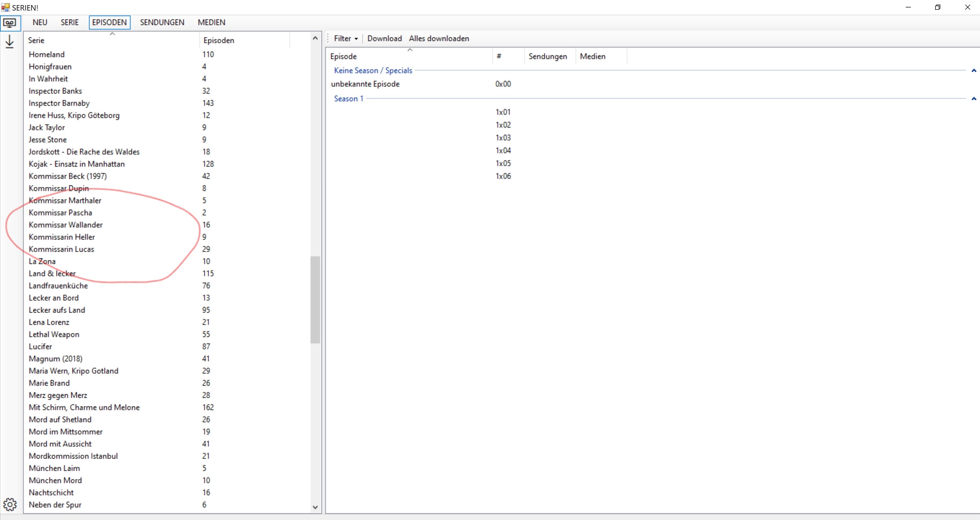Open the Filter dropdown
Image resolution: width=980 pixels, height=520 pixels.
tap(345, 38)
